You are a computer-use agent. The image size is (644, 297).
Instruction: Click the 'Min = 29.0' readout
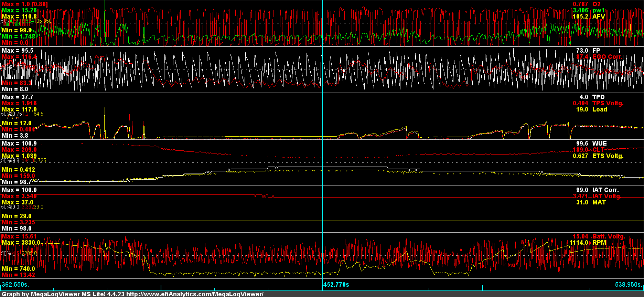click(x=17, y=216)
